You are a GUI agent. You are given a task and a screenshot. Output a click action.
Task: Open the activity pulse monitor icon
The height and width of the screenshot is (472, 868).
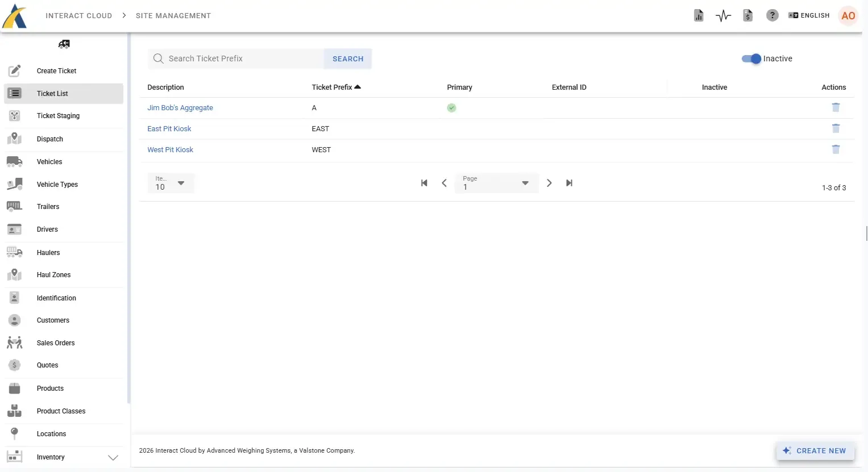tap(723, 16)
